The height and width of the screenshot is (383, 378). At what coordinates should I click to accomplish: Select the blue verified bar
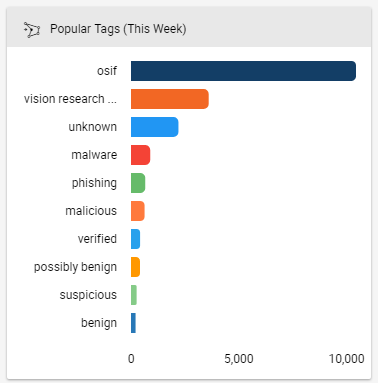click(x=135, y=239)
